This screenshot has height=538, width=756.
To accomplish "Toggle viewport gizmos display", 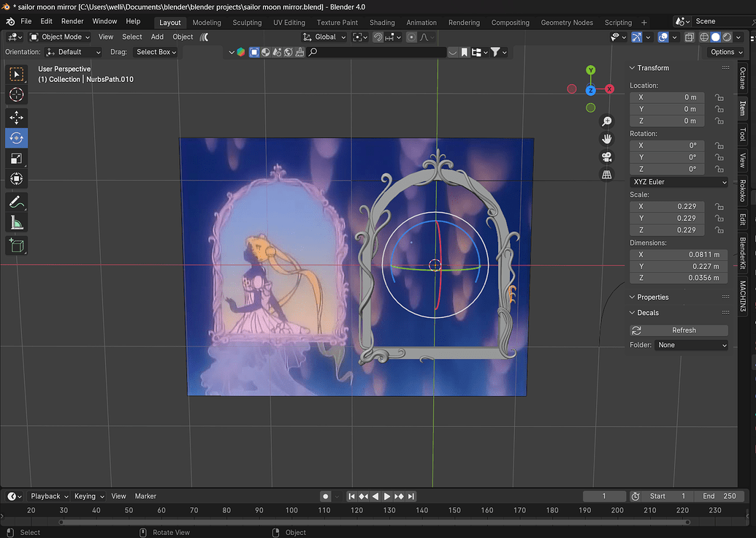I will [637, 37].
